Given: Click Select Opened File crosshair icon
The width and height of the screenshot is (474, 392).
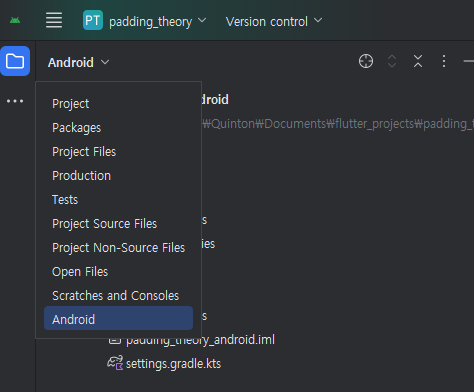Looking at the screenshot, I should (x=366, y=61).
